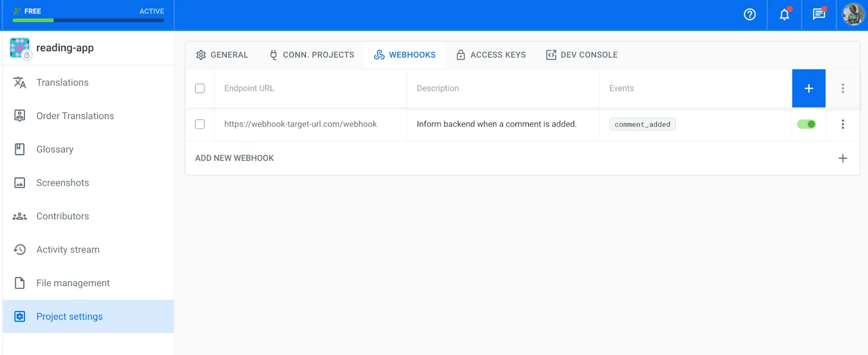
Task: Open the table header three-dot menu
Action: (x=843, y=88)
